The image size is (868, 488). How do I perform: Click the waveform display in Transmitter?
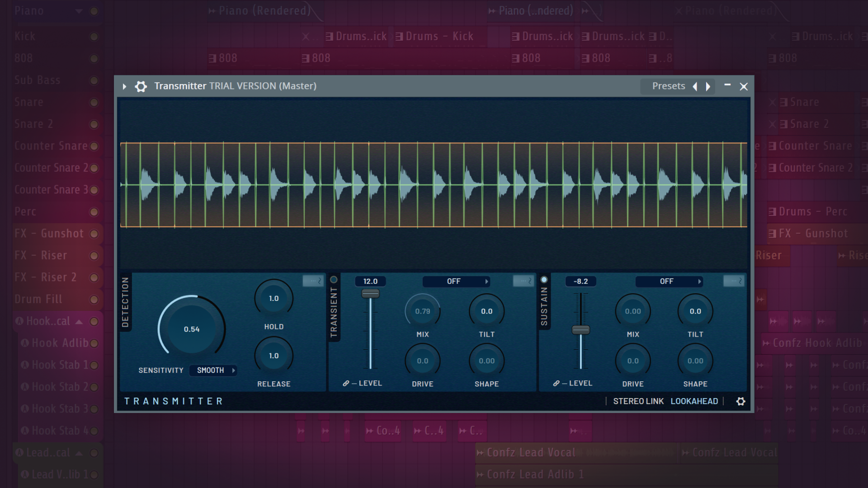tap(434, 184)
